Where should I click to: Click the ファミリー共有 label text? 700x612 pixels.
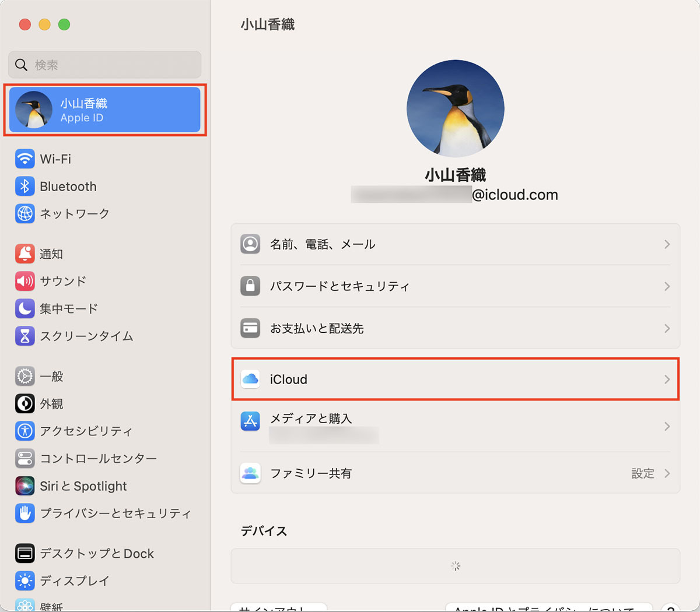pos(311,473)
